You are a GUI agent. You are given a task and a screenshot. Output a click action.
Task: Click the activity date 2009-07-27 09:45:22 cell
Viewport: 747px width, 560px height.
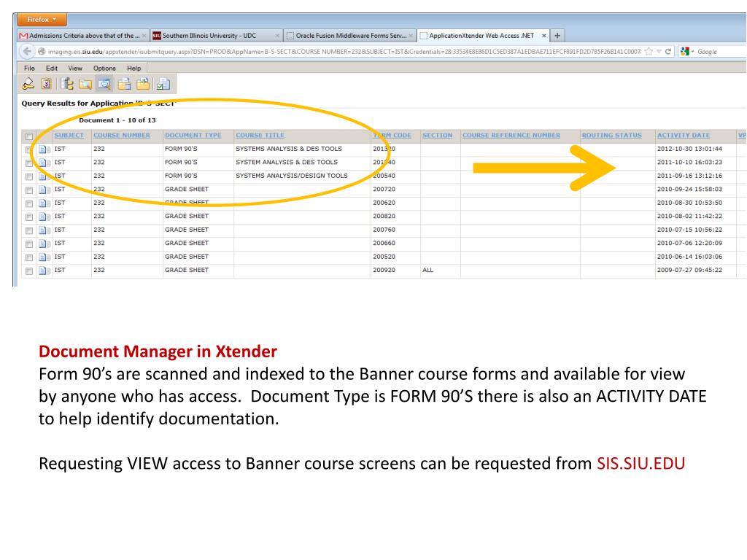pyautogui.click(x=695, y=270)
